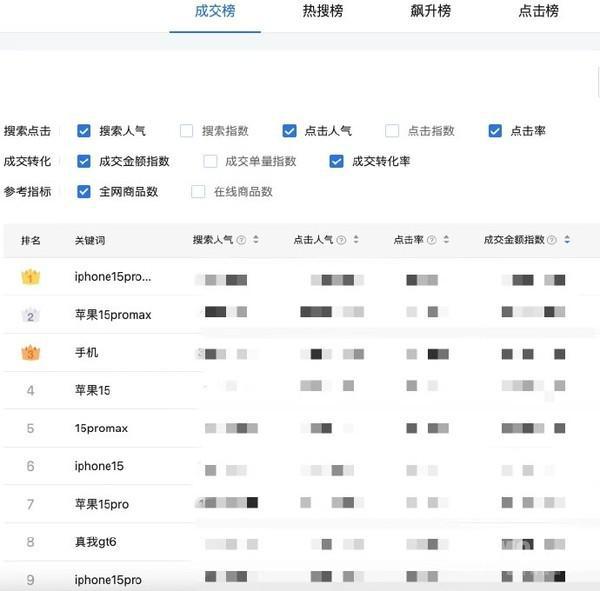Click rank number 8
Viewport: 600px width, 591px height.
(x=31, y=542)
